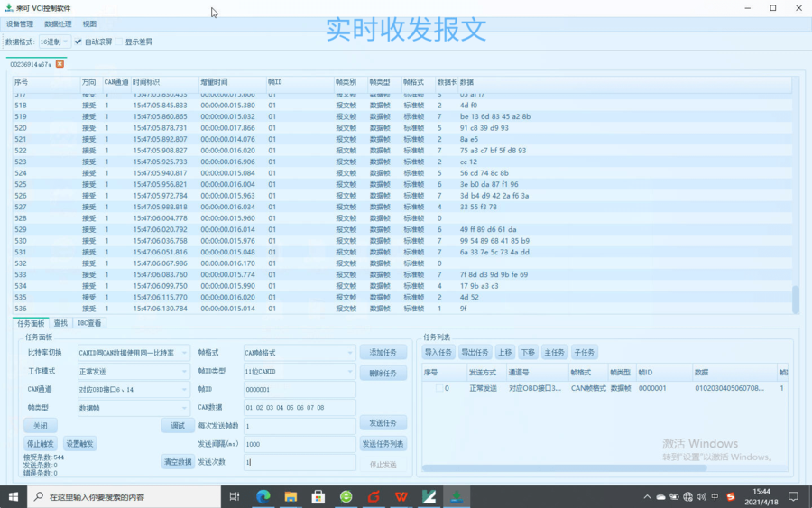Click the 子任务 button
812x508 pixels.
[584, 352]
